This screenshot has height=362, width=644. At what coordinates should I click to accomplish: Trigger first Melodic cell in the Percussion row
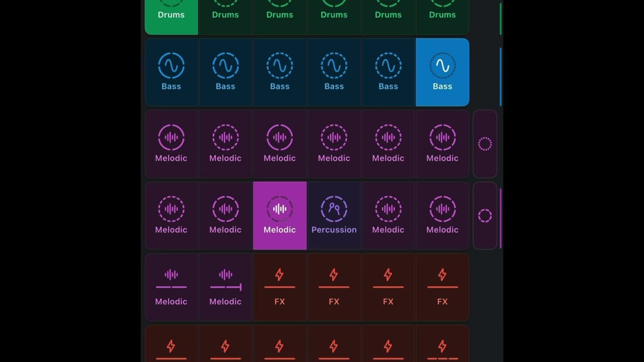click(171, 216)
